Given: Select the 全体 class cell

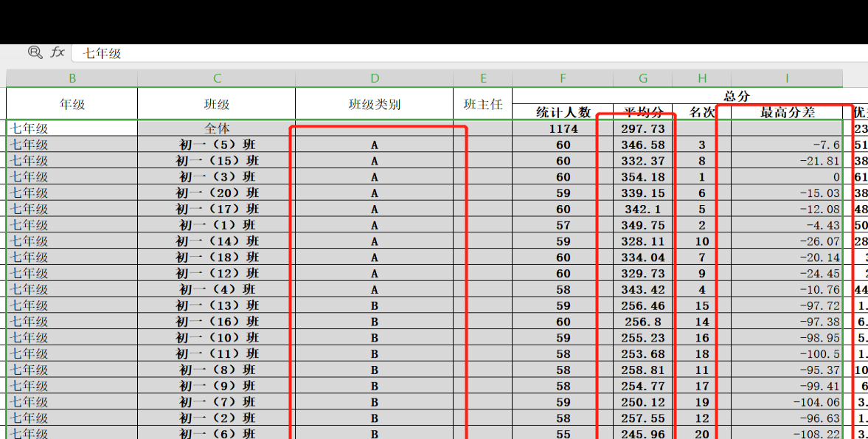Looking at the screenshot, I should pos(216,128).
